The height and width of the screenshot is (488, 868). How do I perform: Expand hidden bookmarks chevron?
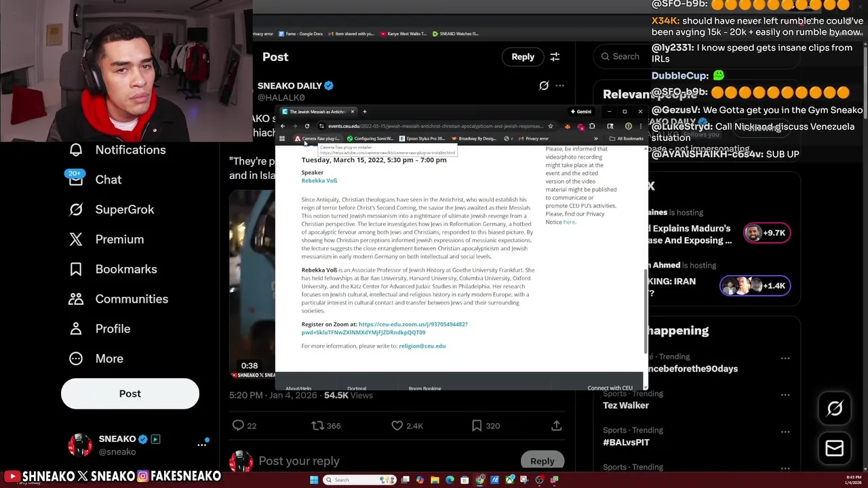(596, 138)
